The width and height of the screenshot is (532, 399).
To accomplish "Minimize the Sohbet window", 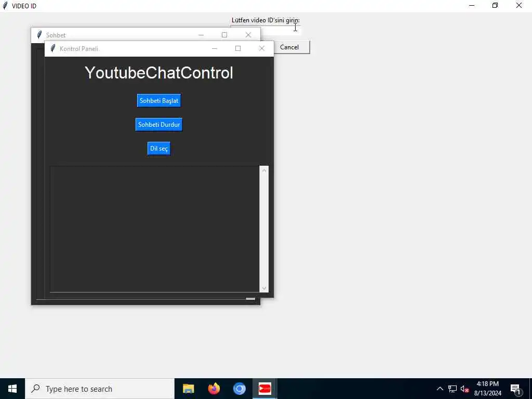I will 201,35.
